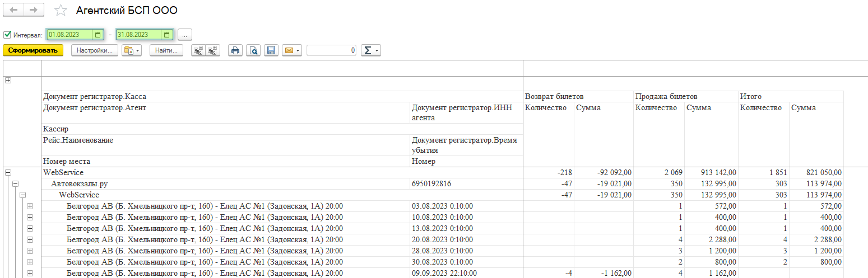Viewport: 868px width, 278px height.
Task: Collapse all groups in the report
Action: point(197,50)
